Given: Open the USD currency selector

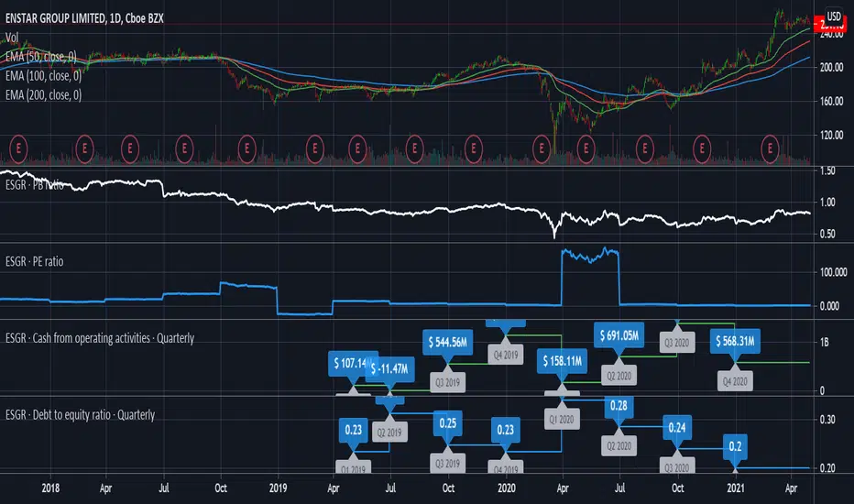Looking at the screenshot, I should (834, 16).
